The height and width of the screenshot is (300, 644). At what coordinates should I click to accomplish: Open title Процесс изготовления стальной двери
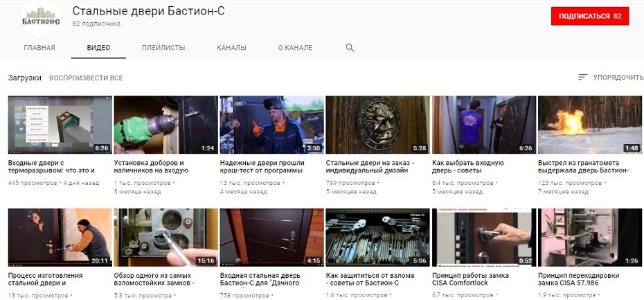click(45, 279)
